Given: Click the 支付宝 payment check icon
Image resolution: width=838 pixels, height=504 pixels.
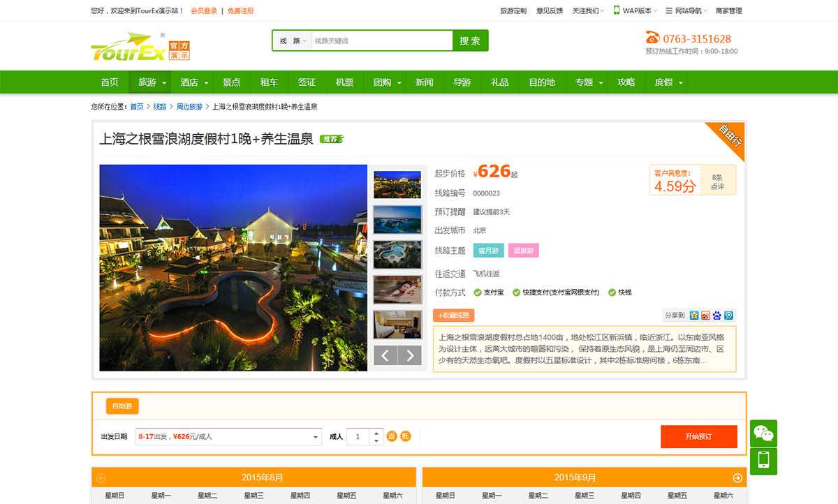Looking at the screenshot, I should point(478,292).
